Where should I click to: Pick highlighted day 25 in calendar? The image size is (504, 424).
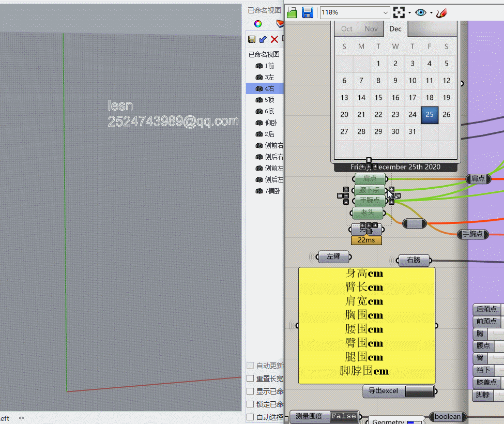430,115
